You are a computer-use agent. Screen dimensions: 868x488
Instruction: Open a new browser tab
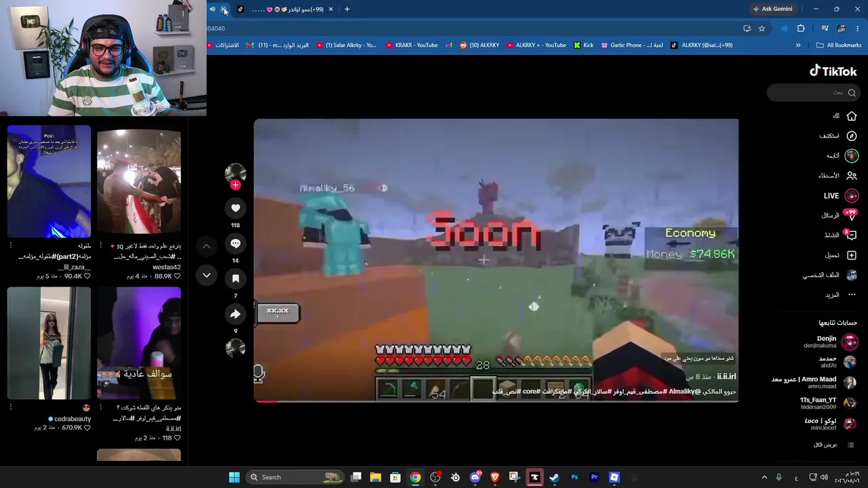tap(347, 9)
